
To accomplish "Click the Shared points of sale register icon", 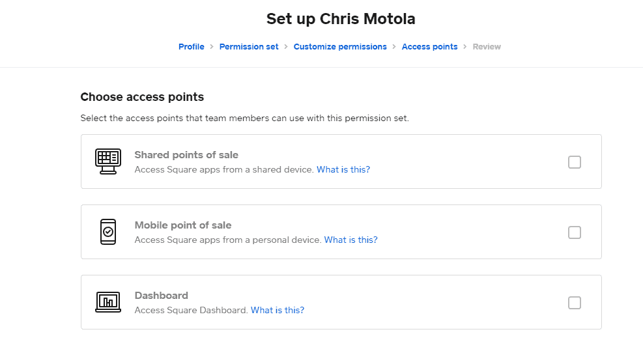I will click(107, 161).
